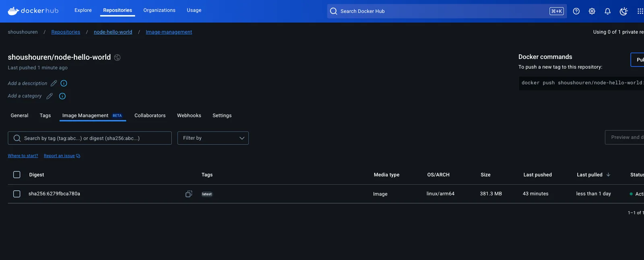Click the info icon beside Add a description

(x=64, y=83)
